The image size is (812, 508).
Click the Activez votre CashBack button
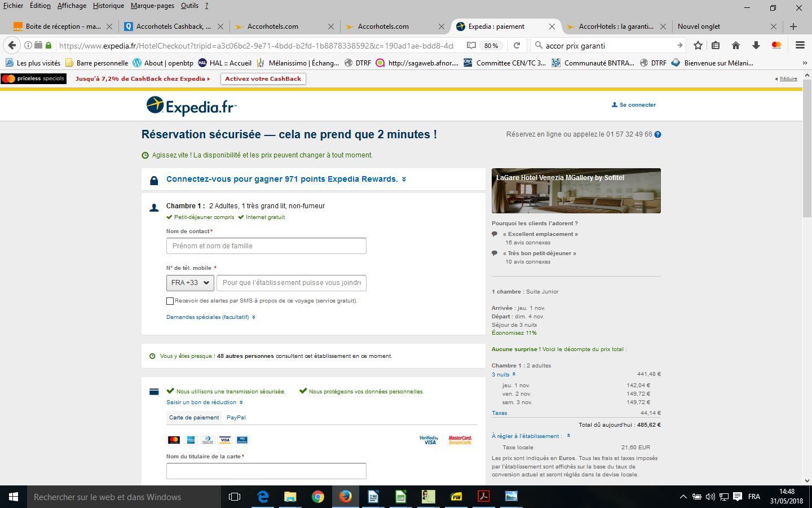263,79
